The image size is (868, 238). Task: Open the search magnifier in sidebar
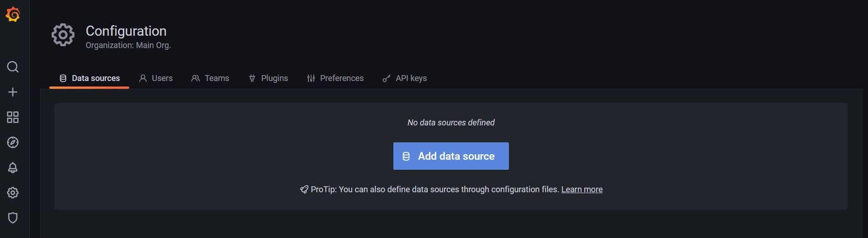pos(13,67)
